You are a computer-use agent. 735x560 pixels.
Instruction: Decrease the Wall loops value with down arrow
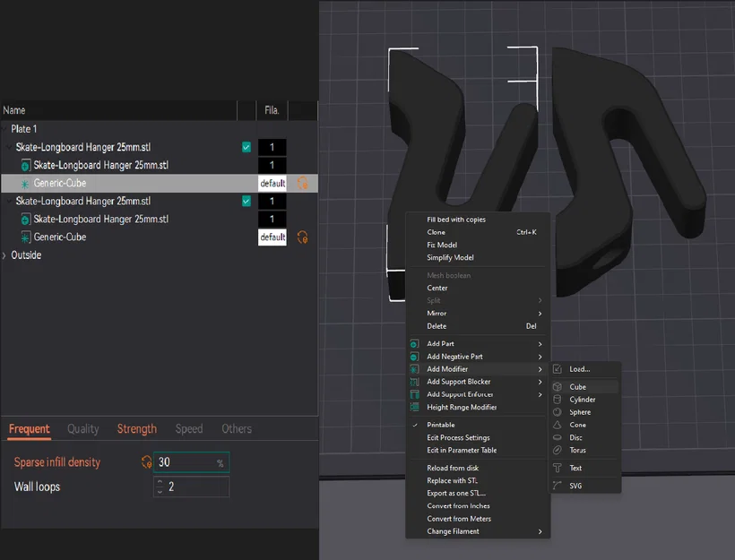pos(160,492)
